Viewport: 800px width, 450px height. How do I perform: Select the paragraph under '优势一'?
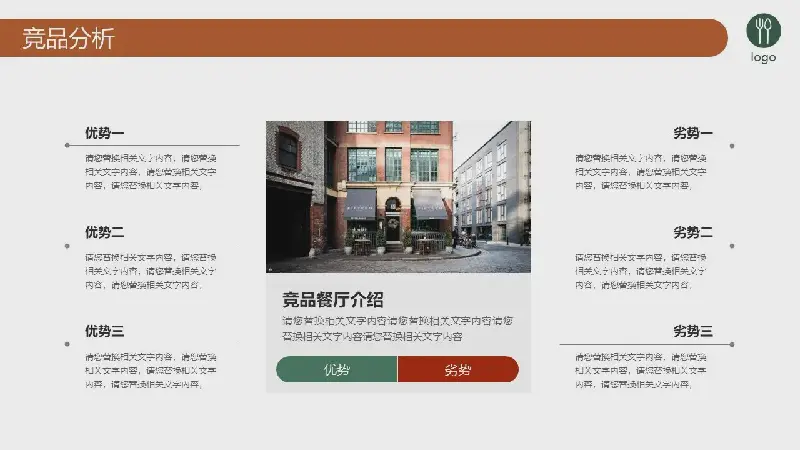151,172
